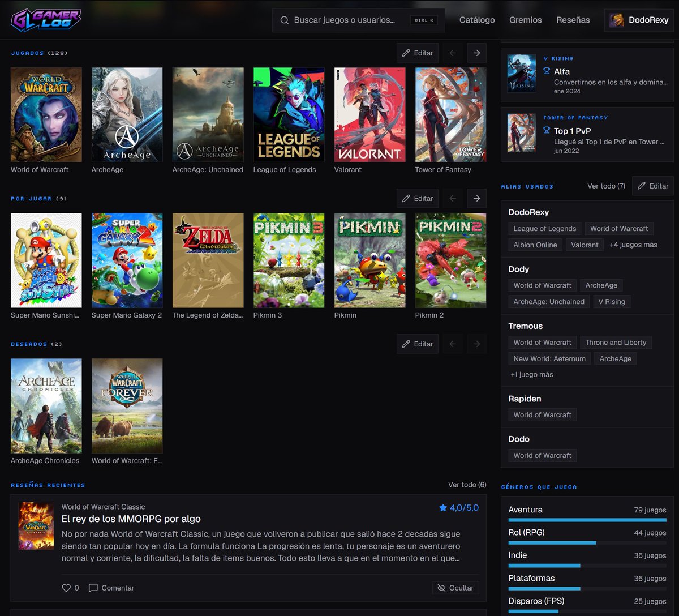The image size is (679, 616).
Task: Click World of Warcraft tag under Rapiden
Action: 543,415
